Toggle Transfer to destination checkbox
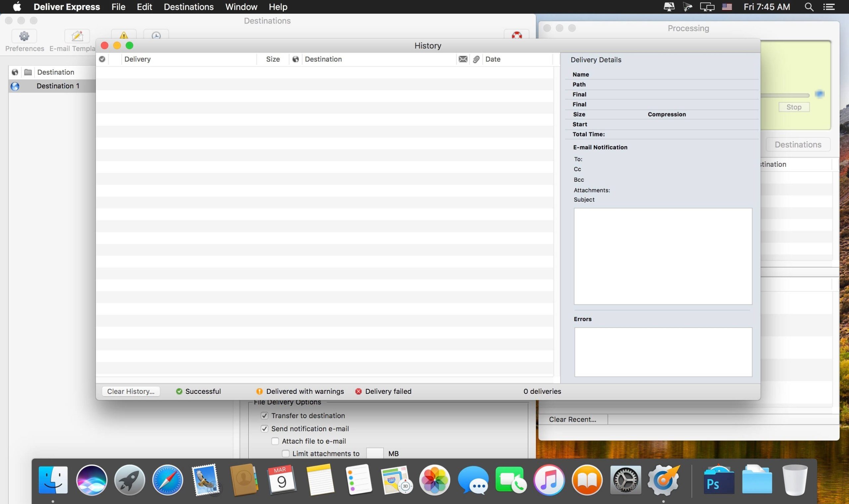Viewport: 849px width, 504px height. (265, 416)
